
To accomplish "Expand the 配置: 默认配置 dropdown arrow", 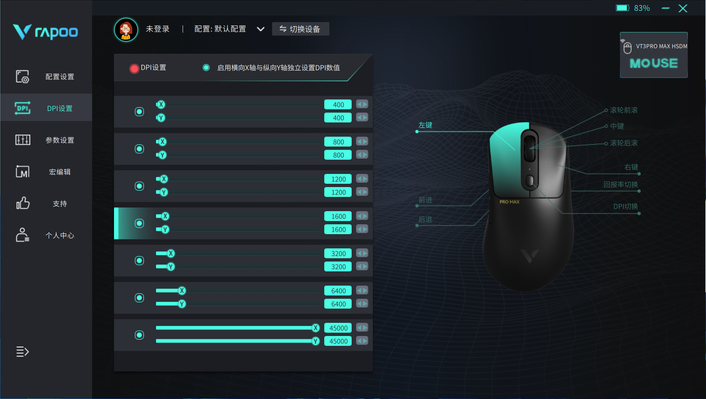I will click(x=260, y=29).
